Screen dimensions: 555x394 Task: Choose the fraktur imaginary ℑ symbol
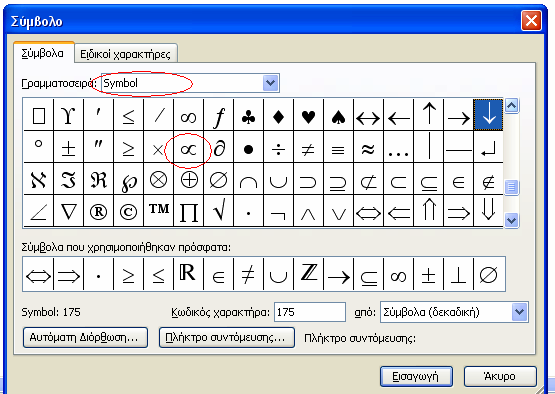point(68,179)
